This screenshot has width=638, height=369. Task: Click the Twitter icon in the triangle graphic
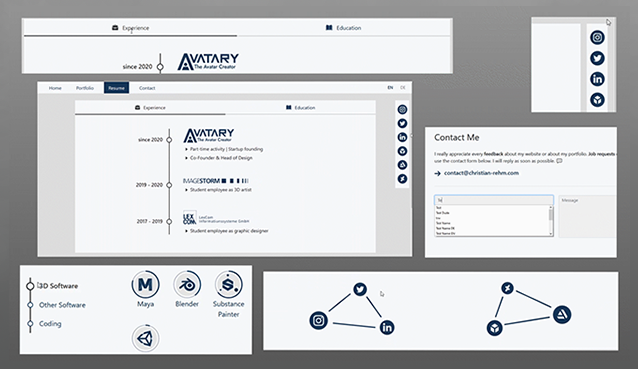[360, 290]
